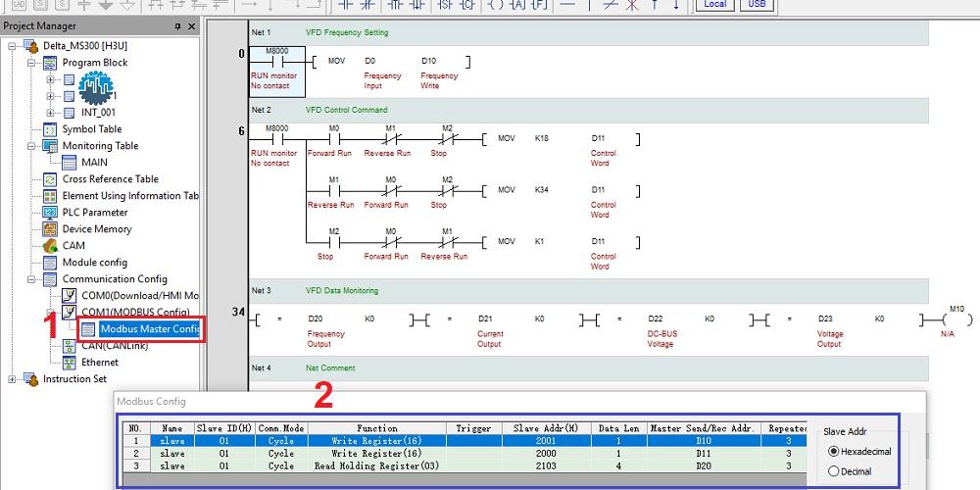Click the Net 1 VFD Frequency Setting header
The height and width of the screenshot is (490, 980).
pyautogui.click(x=588, y=32)
